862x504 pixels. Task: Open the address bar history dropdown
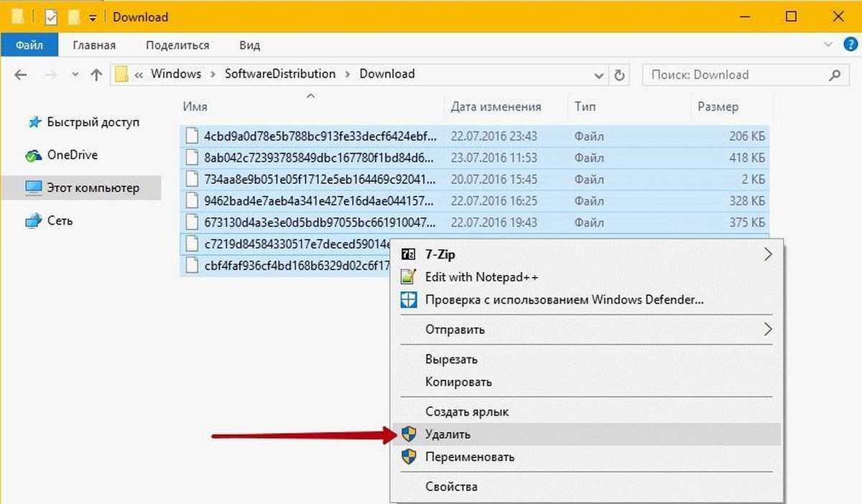click(x=598, y=75)
